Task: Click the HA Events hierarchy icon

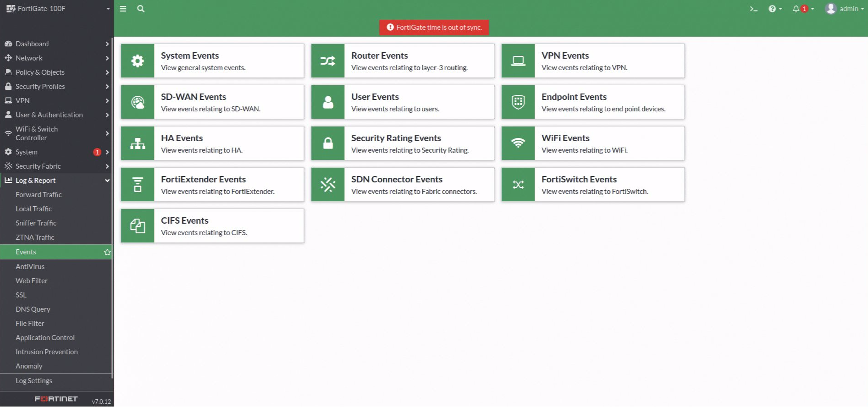Action: 138,143
